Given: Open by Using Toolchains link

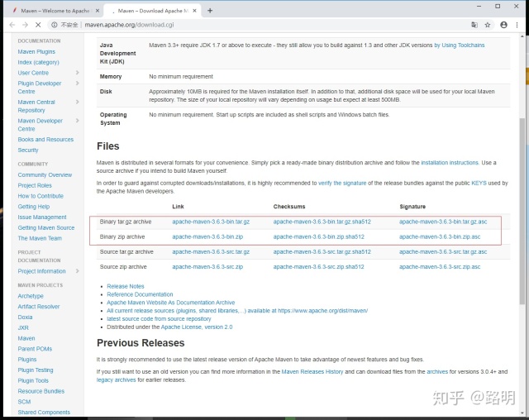Looking at the screenshot, I should click(x=460, y=45).
